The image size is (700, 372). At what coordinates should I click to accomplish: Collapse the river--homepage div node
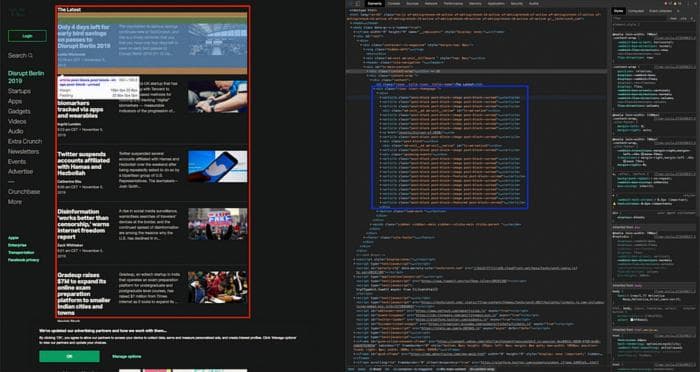pyautogui.click(x=374, y=89)
